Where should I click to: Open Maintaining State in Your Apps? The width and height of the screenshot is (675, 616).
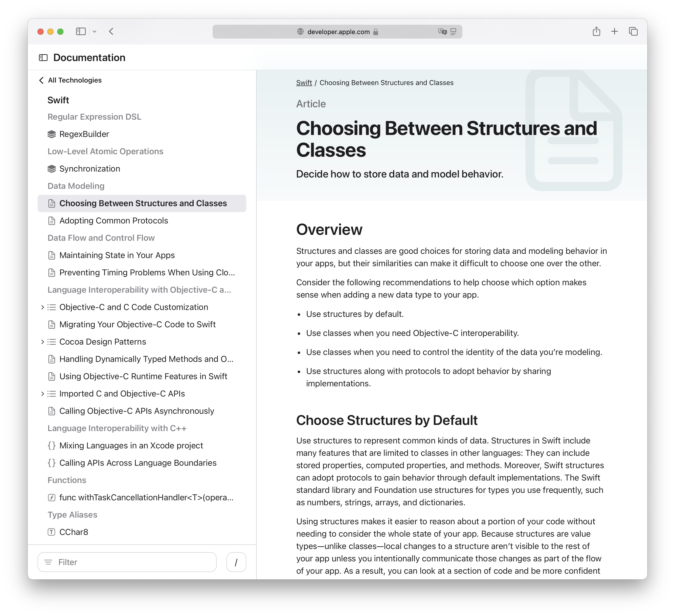tap(117, 255)
